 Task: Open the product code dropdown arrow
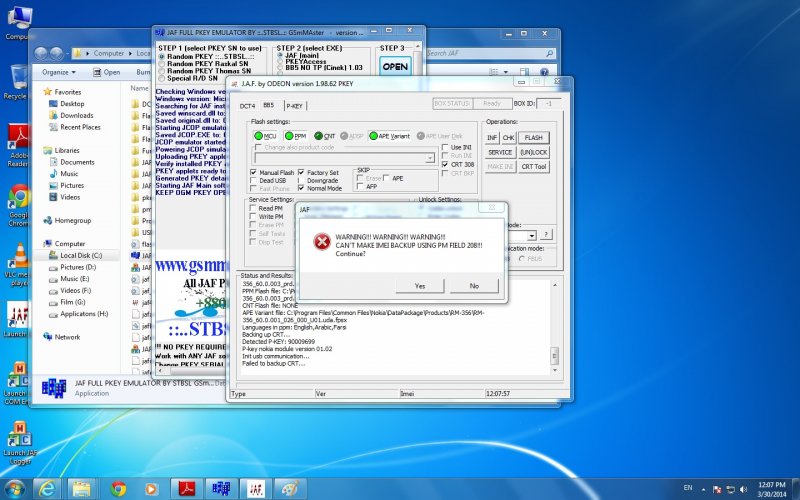430,158
